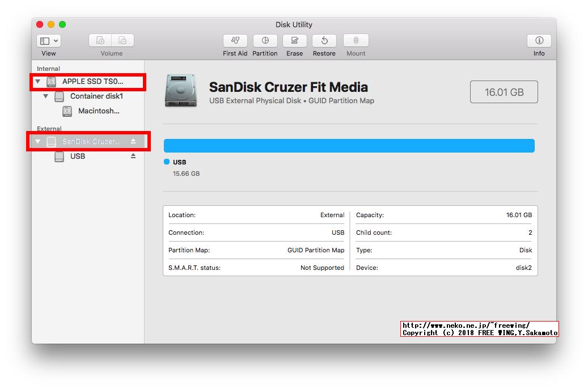Click the disk2 device value
588x389 pixels.
tap(524, 268)
